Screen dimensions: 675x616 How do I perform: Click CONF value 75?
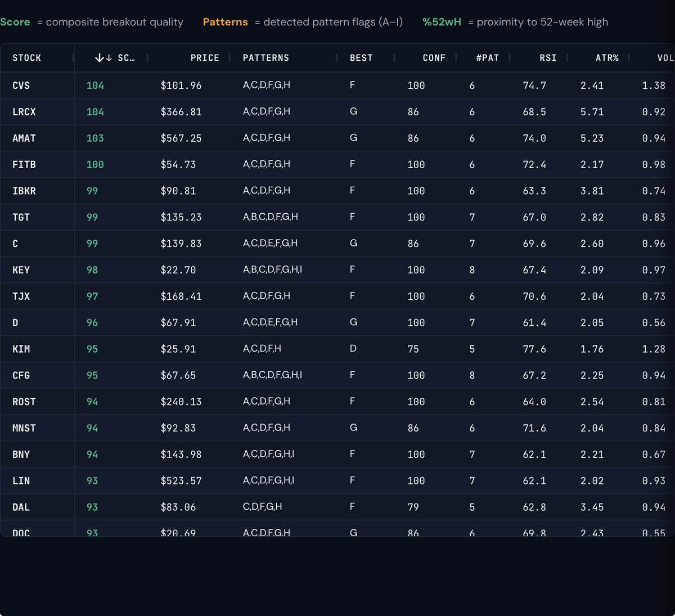coord(413,349)
